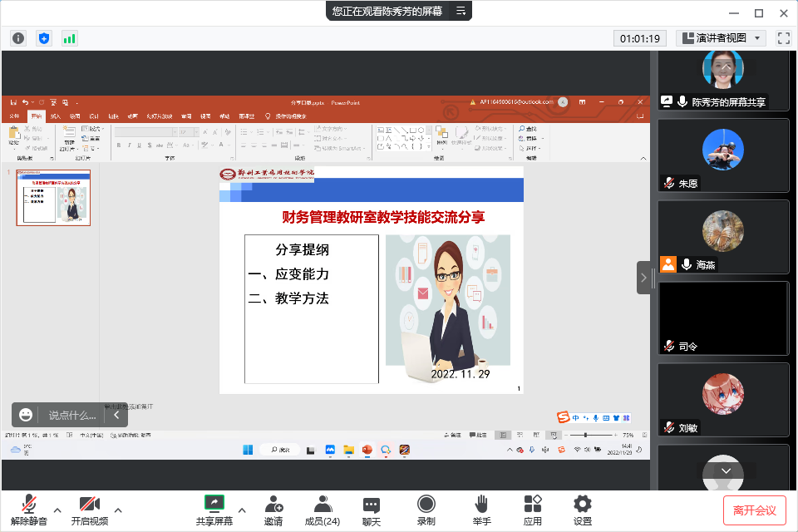Open screen-sharing banner options menu

tap(461, 11)
